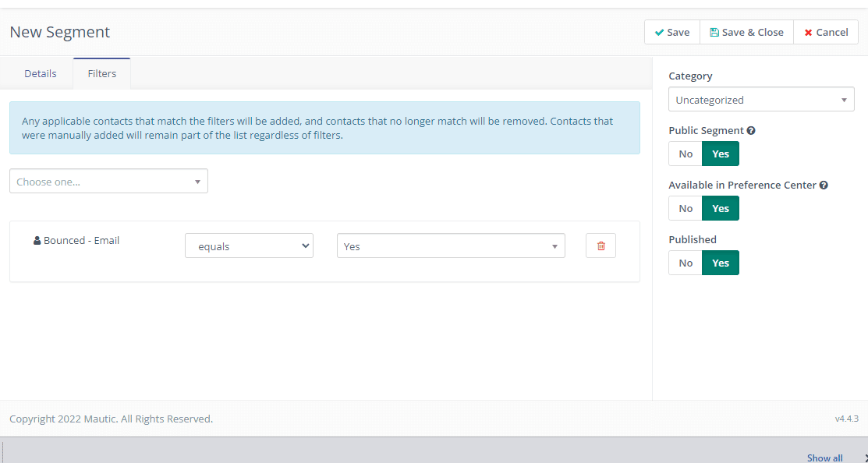Set Published to No
Image resolution: width=868 pixels, height=463 pixels.
(x=686, y=263)
